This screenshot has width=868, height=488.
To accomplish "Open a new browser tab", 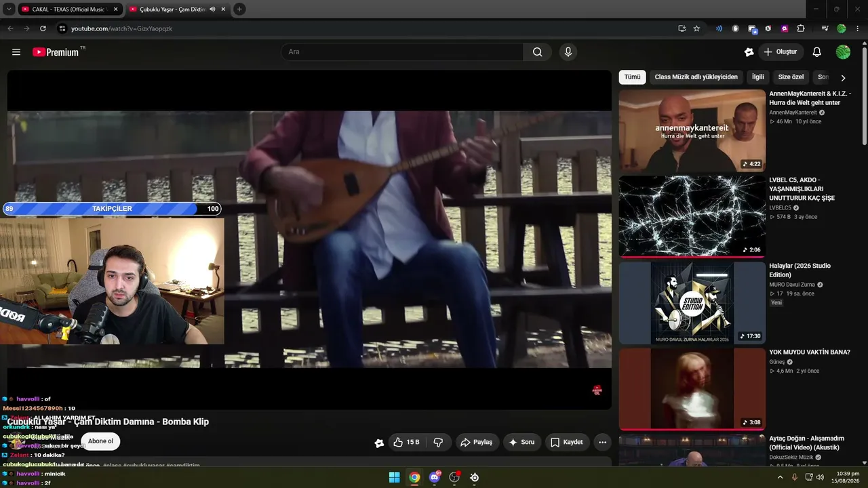I will 239,9.
